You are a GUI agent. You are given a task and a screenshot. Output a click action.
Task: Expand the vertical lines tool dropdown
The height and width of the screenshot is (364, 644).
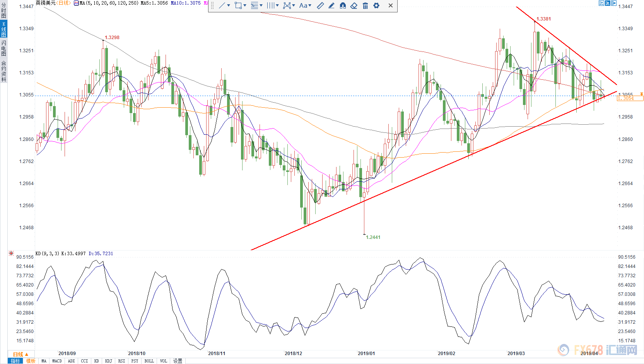pos(277,5)
